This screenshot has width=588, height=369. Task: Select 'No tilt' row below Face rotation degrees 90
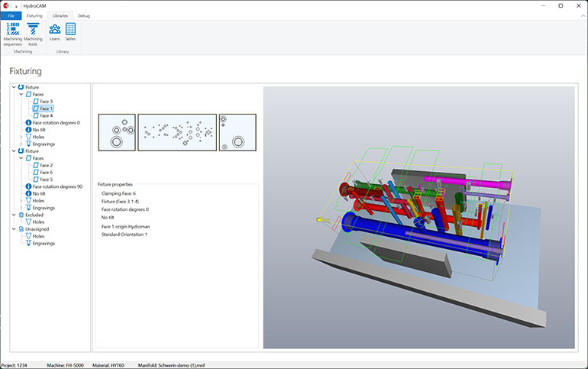point(36,193)
